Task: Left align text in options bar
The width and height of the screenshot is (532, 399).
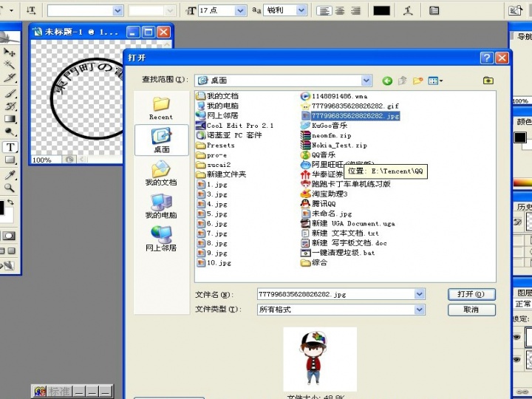Action: tap(324, 10)
